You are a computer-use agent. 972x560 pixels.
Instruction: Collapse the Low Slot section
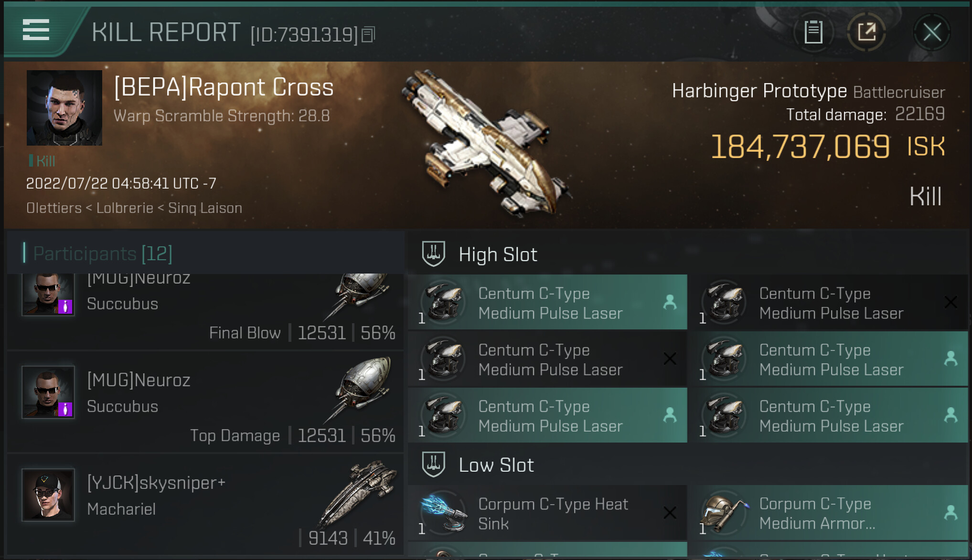click(496, 465)
